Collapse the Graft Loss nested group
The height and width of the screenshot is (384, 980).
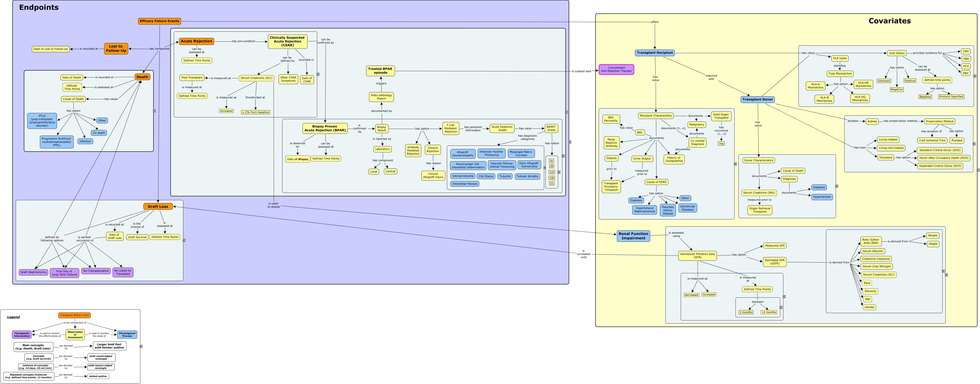pos(184,240)
